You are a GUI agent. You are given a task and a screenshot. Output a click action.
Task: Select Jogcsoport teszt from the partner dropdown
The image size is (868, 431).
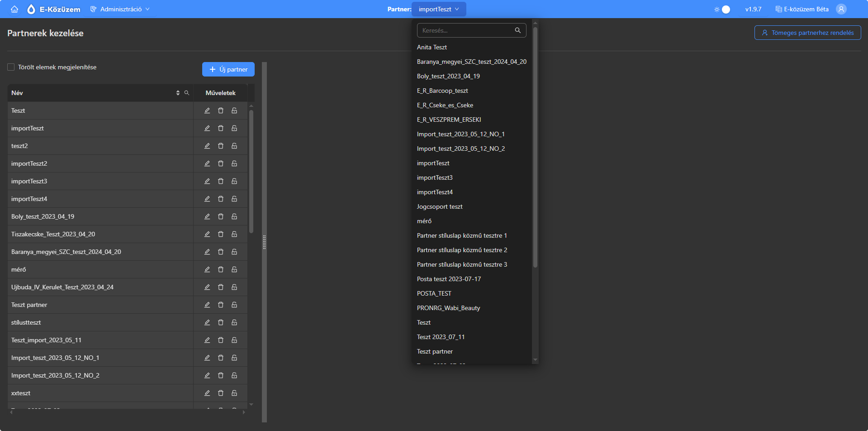pos(440,206)
